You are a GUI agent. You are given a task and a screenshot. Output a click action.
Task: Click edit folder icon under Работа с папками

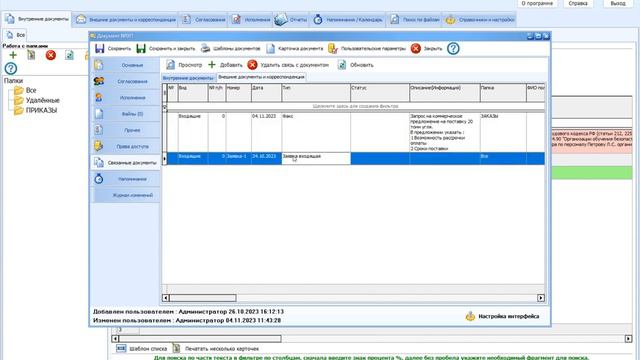[31, 55]
